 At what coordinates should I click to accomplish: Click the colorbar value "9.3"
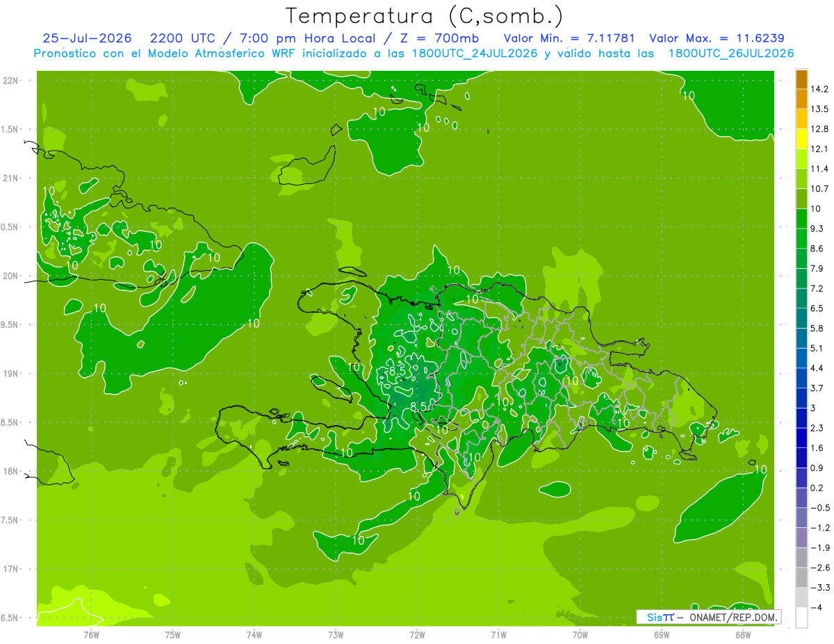click(x=817, y=229)
